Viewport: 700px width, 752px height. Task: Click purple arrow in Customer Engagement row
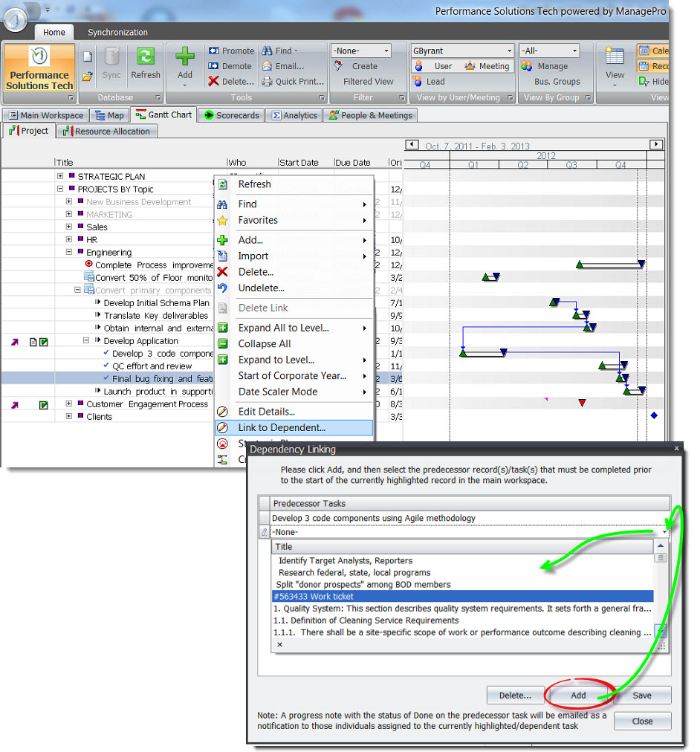15,405
